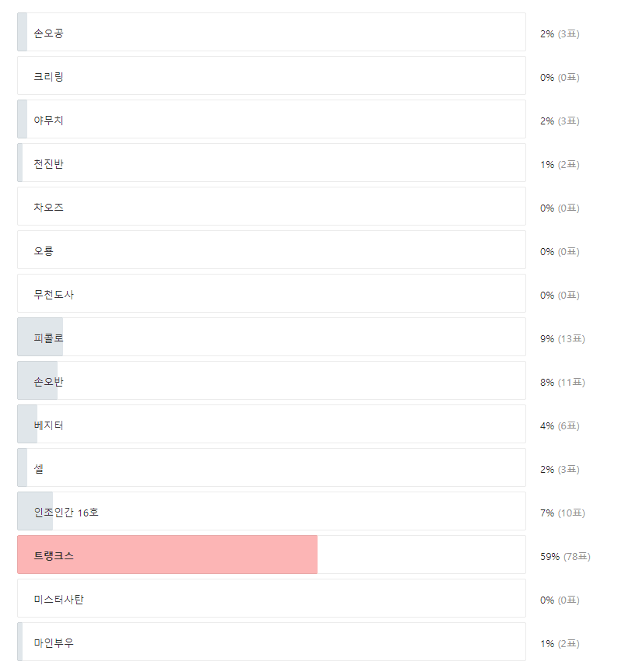Select the 인조인간 16호 poll option

(x=271, y=512)
